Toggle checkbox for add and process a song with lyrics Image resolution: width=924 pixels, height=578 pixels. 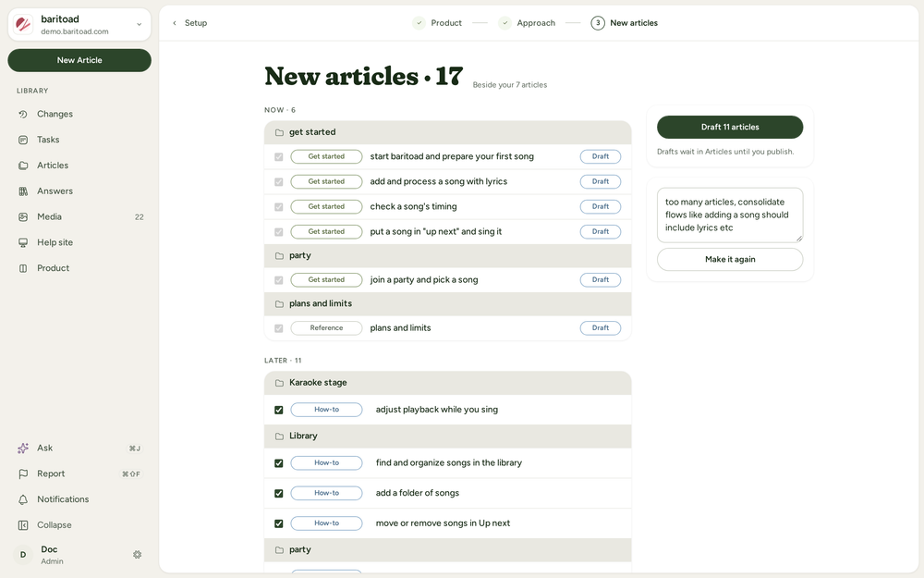(279, 181)
